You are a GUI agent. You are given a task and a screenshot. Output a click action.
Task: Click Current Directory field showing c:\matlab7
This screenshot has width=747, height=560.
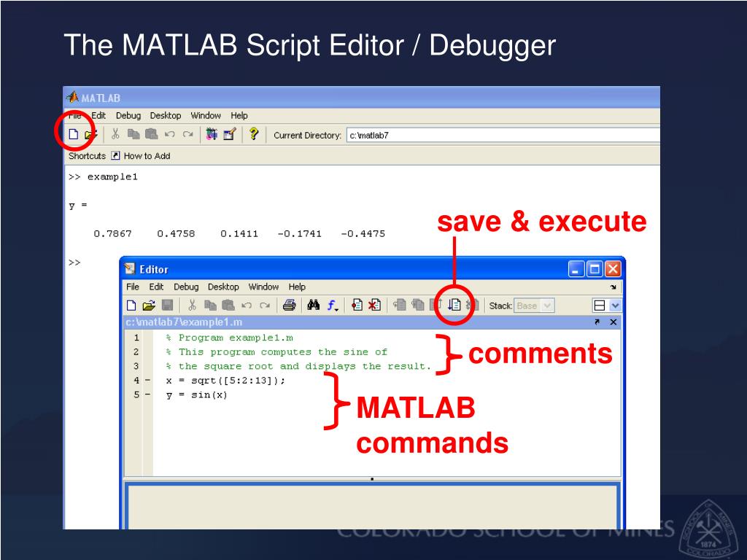503,135
